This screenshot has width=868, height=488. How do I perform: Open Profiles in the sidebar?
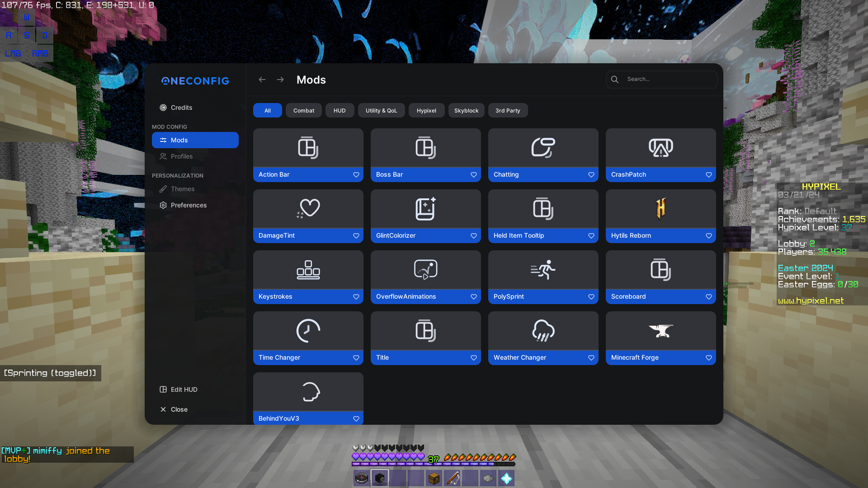(x=195, y=156)
